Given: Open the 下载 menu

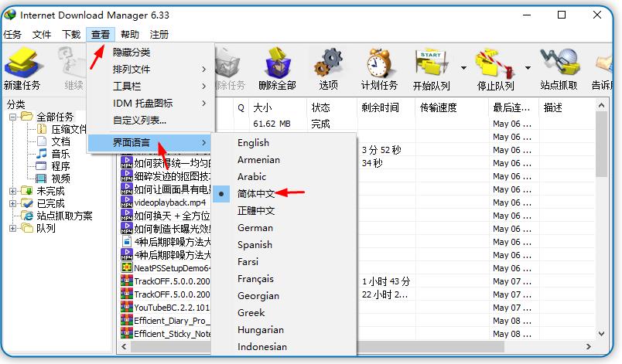Looking at the screenshot, I should (x=71, y=35).
